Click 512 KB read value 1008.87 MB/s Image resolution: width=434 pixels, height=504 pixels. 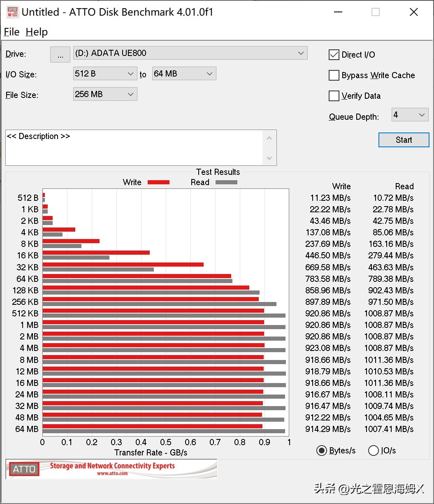pos(389,314)
